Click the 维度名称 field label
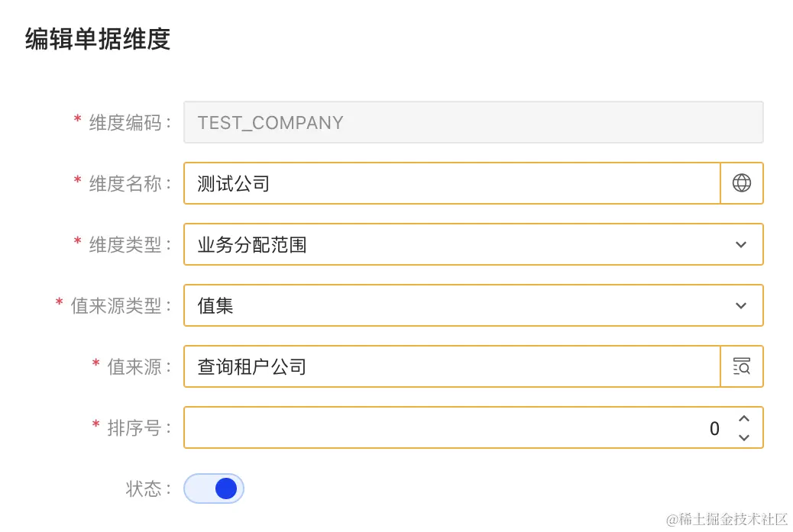This screenshot has height=532, width=793. point(125,183)
